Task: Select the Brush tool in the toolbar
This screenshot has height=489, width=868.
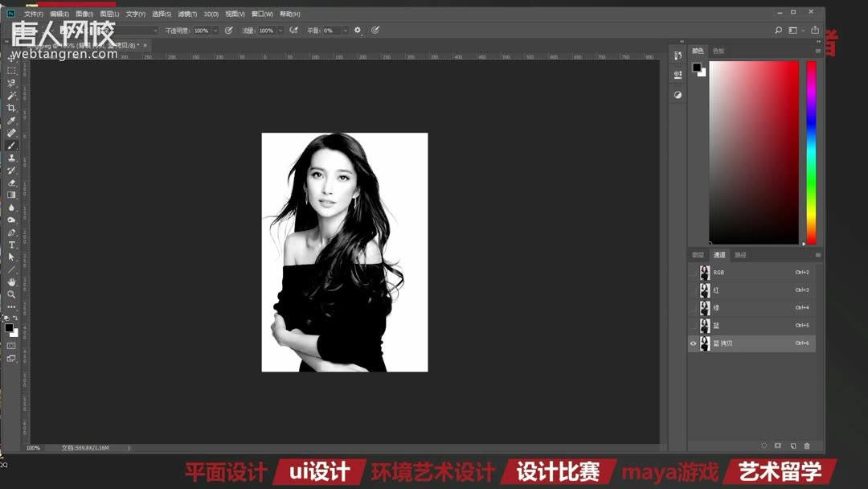Action: [x=11, y=146]
